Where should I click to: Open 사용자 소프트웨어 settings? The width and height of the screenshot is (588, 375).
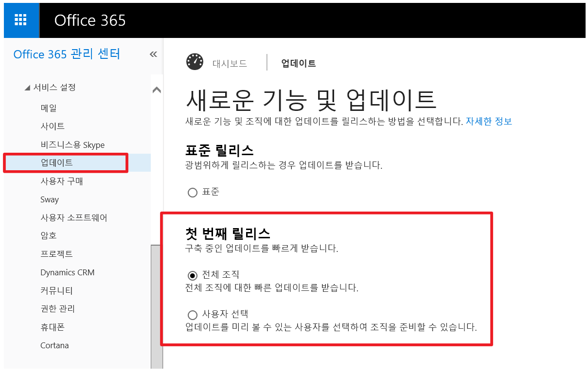(x=74, y=217)
